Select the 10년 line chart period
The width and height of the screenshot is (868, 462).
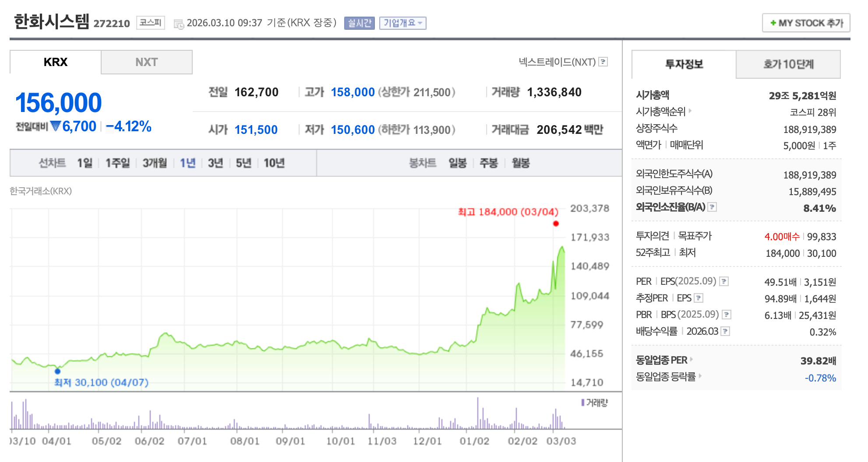(x=274, y=163)
